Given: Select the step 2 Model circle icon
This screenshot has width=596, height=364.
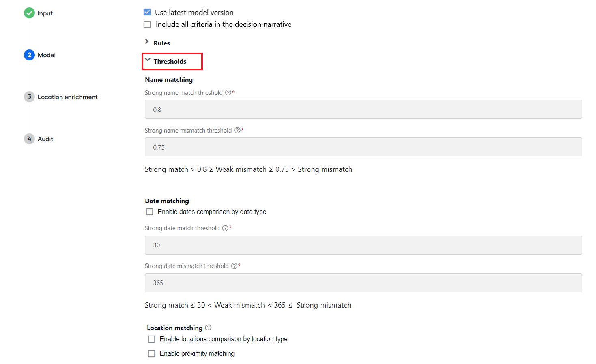Looking at the screenshot, I should 29,55.
